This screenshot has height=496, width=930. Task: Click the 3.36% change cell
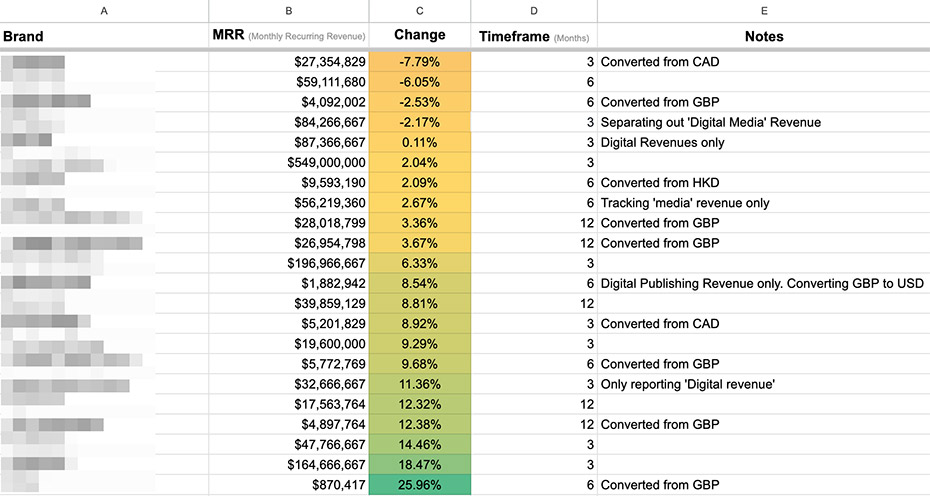pos(420,223)
